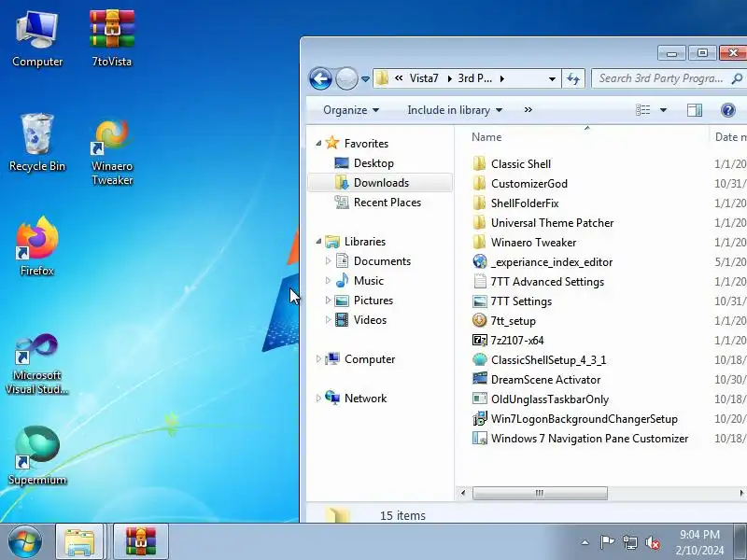Select the Microsoft Visual Studio shortcut

37,364
